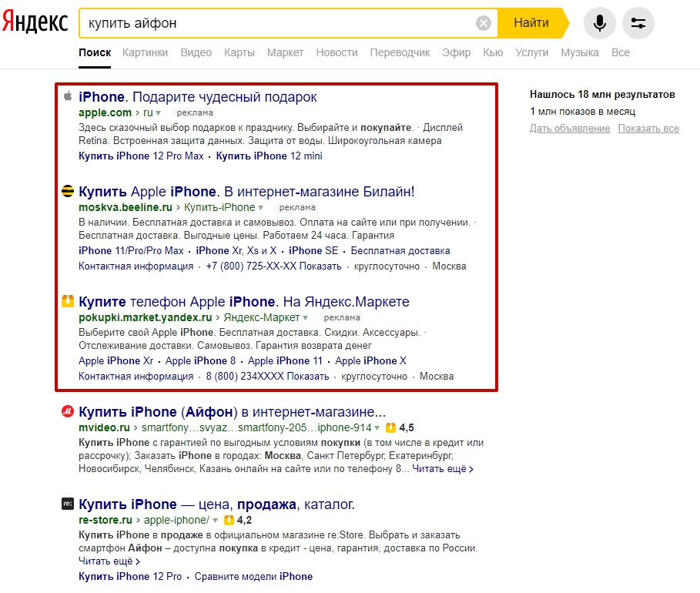Click the Market rating badge 4,5 for mvideo.ru
The width and height of the screenshot is (700, 593).
point(400,427)
